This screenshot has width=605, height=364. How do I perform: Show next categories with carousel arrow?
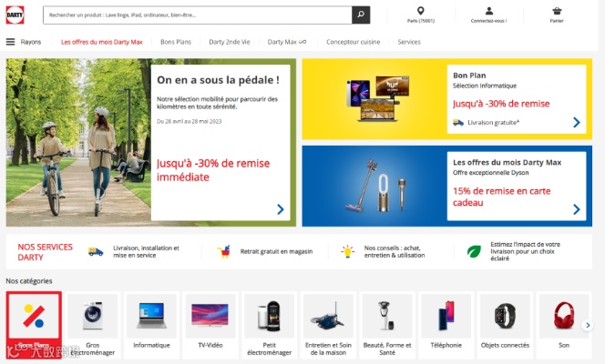pos(588,325)
